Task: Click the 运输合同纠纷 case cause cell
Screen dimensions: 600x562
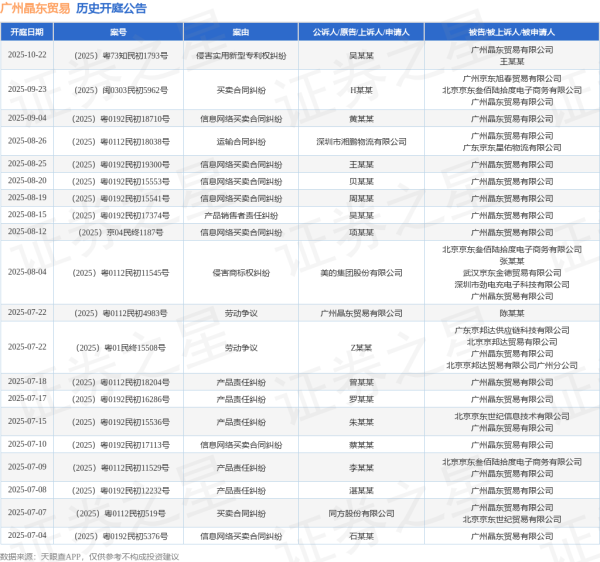Action: (x=241, y=141)
